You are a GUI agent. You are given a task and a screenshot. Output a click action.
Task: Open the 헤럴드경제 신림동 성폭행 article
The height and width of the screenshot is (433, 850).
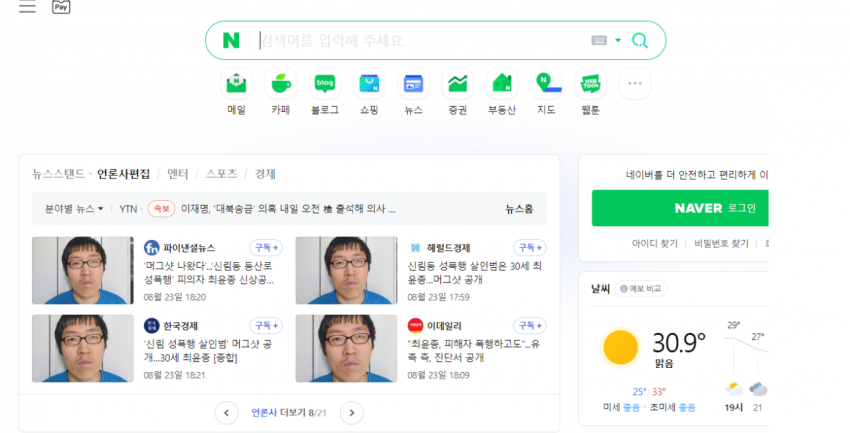[x=475, y=273]
